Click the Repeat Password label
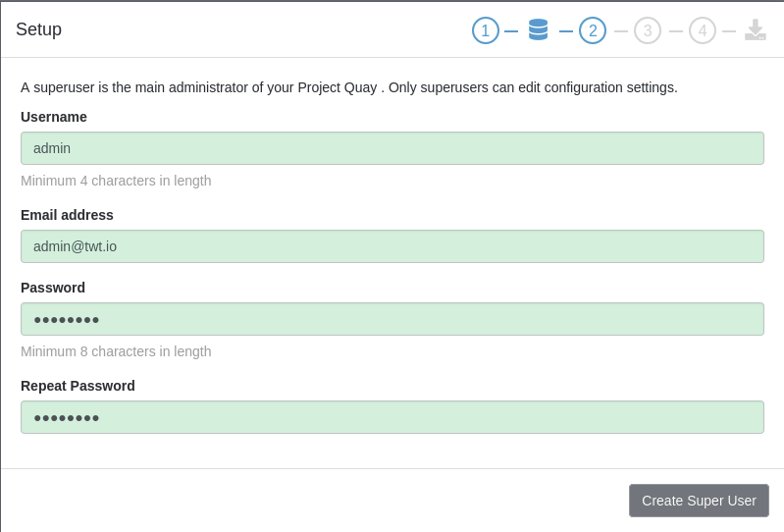This screenshot has width=784, height=532. coord(78,386)
